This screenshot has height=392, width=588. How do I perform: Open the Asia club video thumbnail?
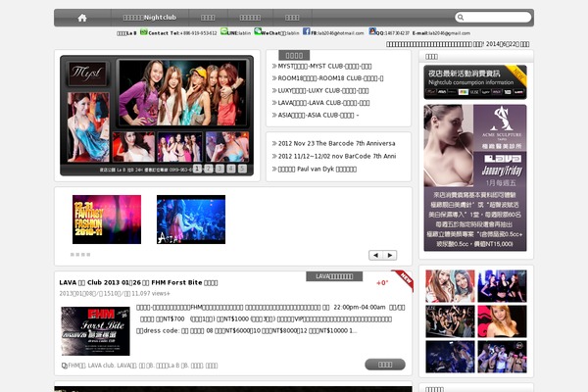191,220
